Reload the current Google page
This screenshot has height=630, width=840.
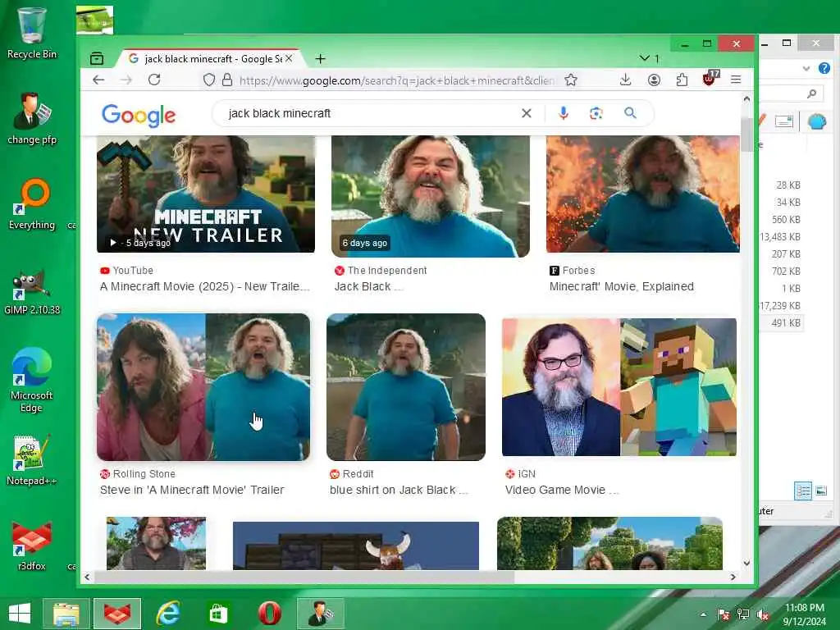pyautogui.click(x=154, y=80)
